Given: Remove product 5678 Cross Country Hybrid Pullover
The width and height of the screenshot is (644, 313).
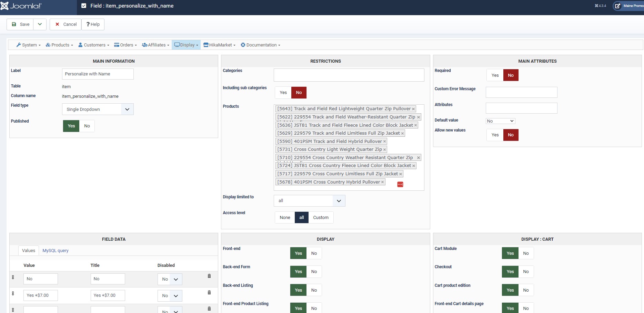Looking at the screenshot, I should click(382, 182).
